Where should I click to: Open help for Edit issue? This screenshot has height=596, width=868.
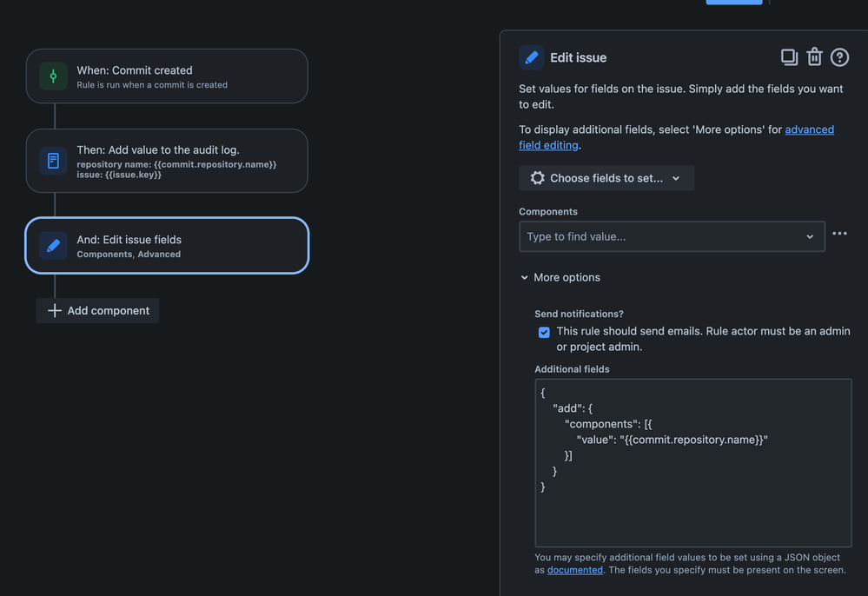839,57
